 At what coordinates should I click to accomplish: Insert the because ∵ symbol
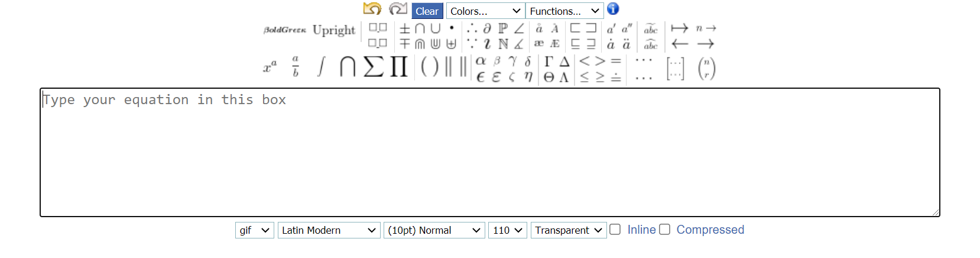coord(472,44)
